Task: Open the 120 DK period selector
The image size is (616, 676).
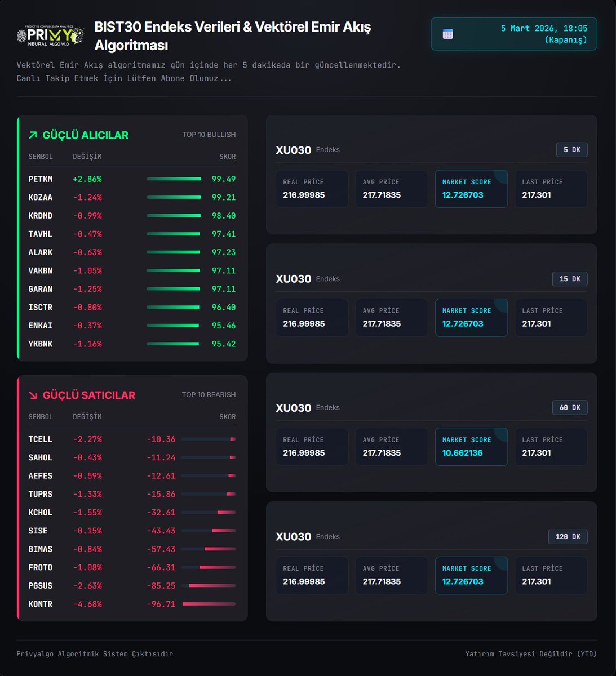Action: pos(568,536)
